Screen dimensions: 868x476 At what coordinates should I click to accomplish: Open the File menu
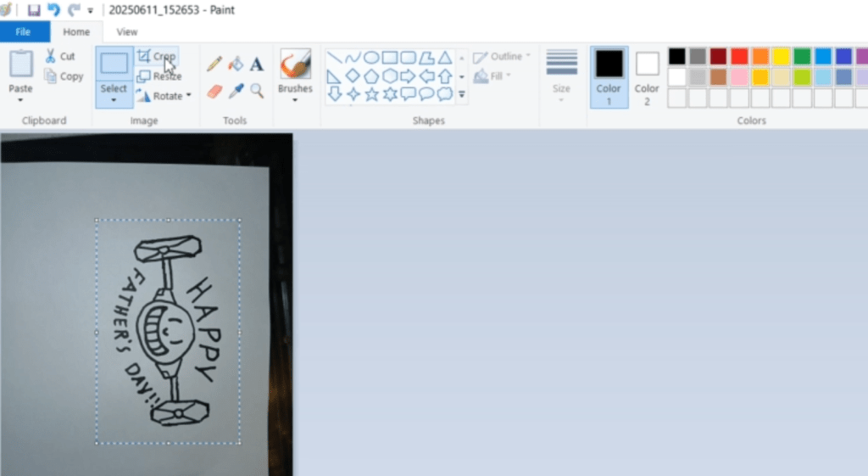point(24,32)
